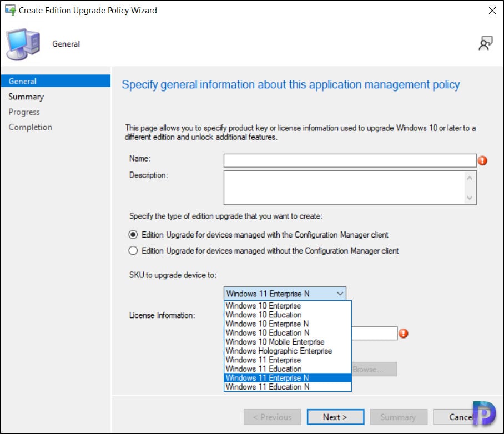Collapse the SKU dropdown arrow

(x=340, y=294)
